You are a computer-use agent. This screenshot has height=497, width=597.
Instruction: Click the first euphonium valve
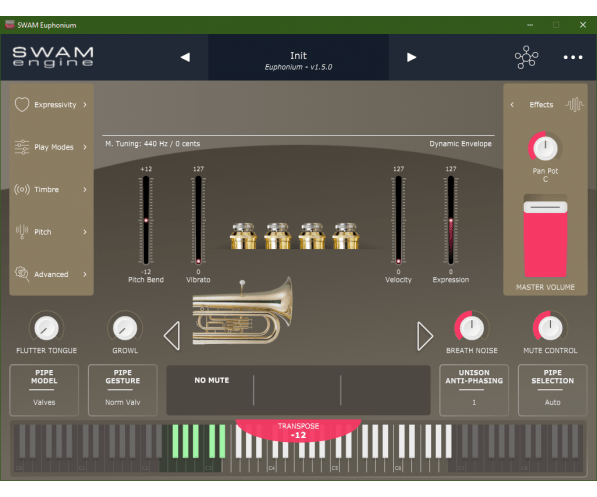pos(243,236)
